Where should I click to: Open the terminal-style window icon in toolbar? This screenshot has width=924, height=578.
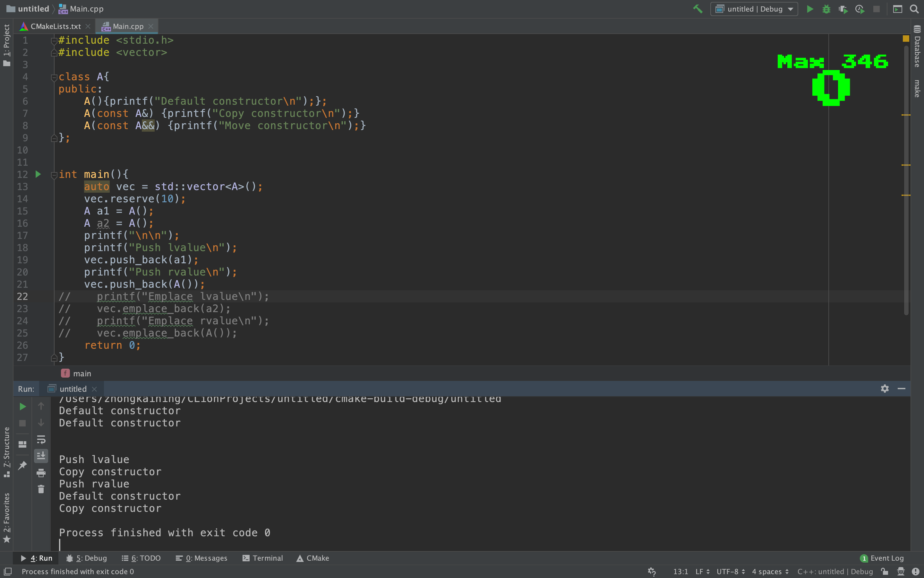point(898,9)
